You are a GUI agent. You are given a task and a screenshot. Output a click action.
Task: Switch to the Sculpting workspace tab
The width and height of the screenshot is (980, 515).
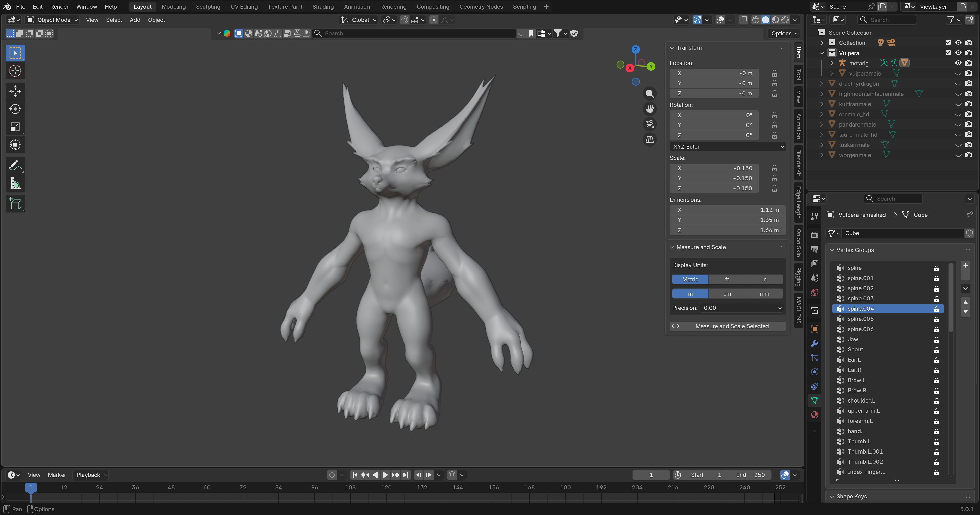[x=208, y=7]
